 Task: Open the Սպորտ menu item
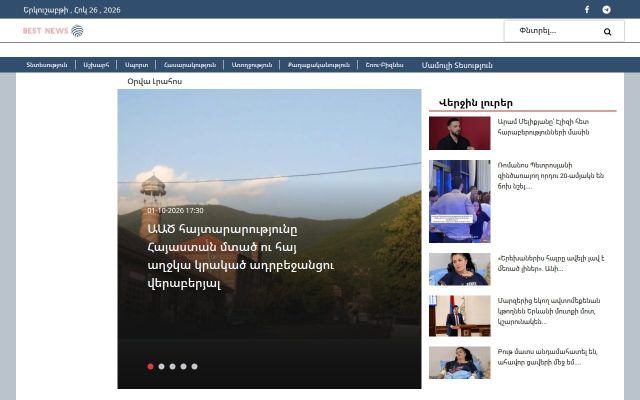click(136, 65)
